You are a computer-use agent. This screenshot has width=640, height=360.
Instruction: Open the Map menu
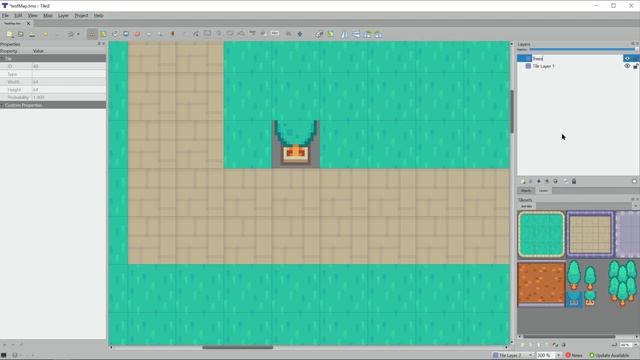[48, 16]
